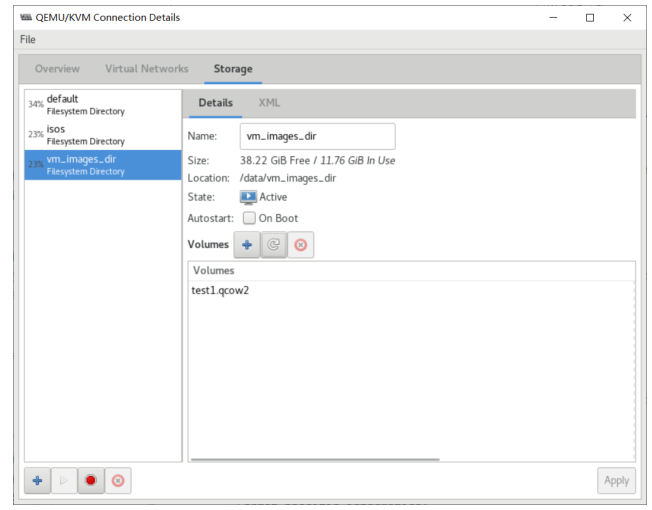Click the volumes list horizontal scrollbar
652x510 pixels.
pos(313,459)
